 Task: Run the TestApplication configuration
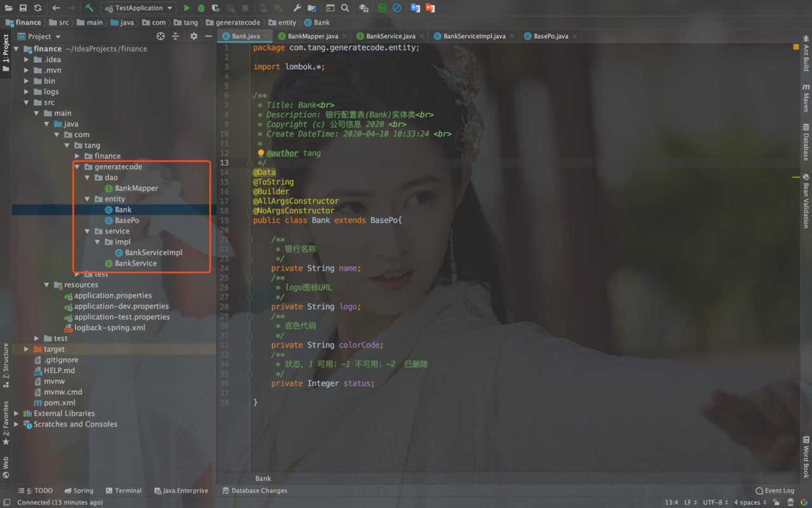pos(186,8)
